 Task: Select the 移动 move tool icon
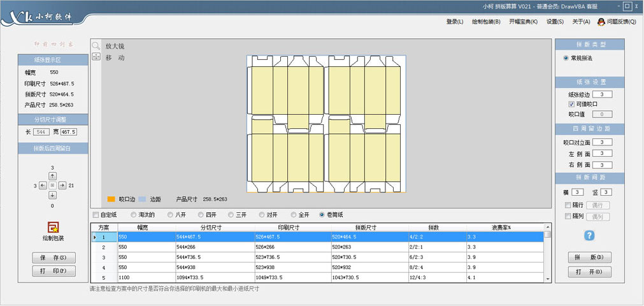[x=96, y=57]
